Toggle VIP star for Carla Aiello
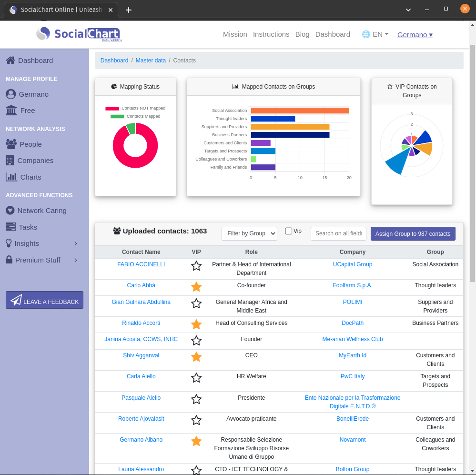Image resolution: width=476 pixels, height=475 pixels. 196,378
